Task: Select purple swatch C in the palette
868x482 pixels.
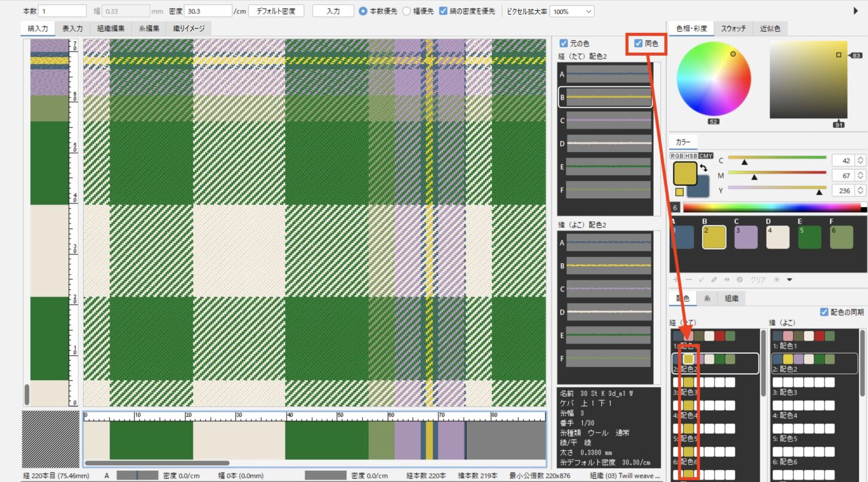Action: [x=745, y=237]
